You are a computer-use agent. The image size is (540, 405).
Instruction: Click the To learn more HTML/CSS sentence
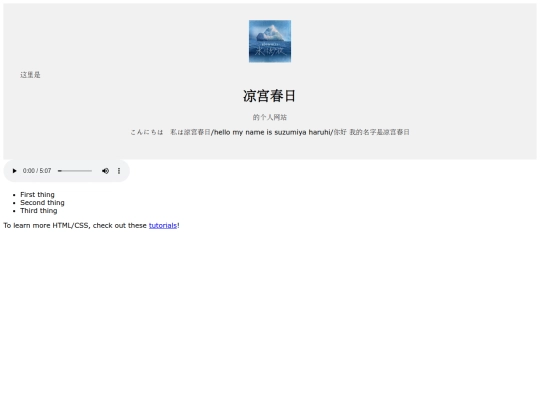pos(91,226)
